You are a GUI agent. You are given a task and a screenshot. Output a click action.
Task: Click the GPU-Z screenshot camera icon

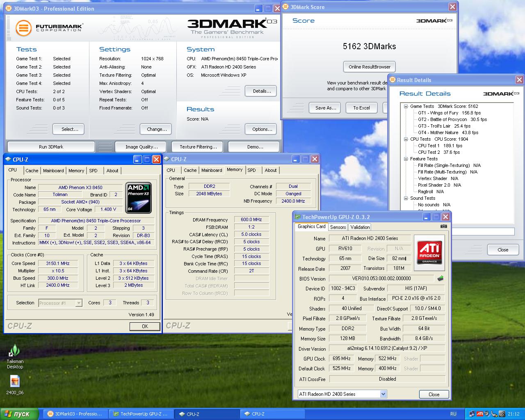coord(443,226)
